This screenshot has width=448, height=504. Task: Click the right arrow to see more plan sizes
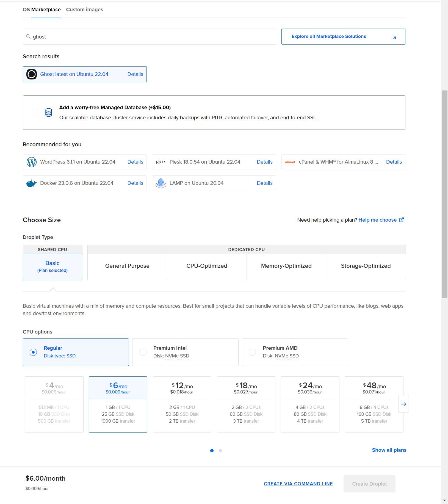click(x=403, y=404)
